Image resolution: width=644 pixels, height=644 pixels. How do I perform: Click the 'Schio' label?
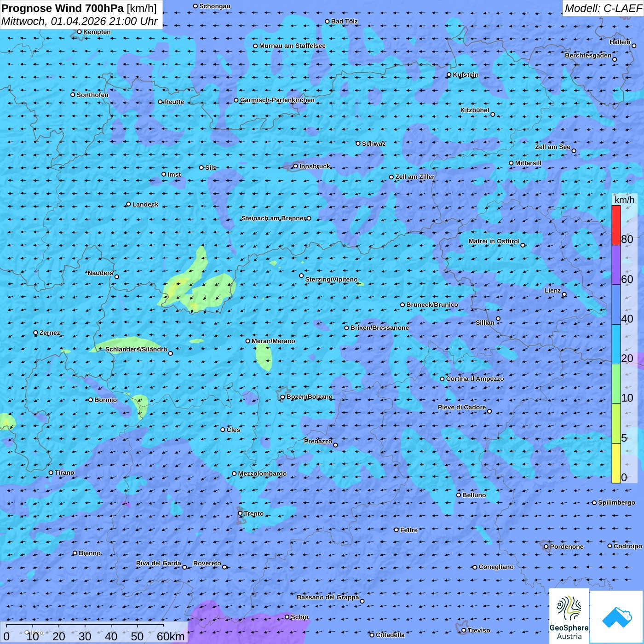(x=299, y=617)
